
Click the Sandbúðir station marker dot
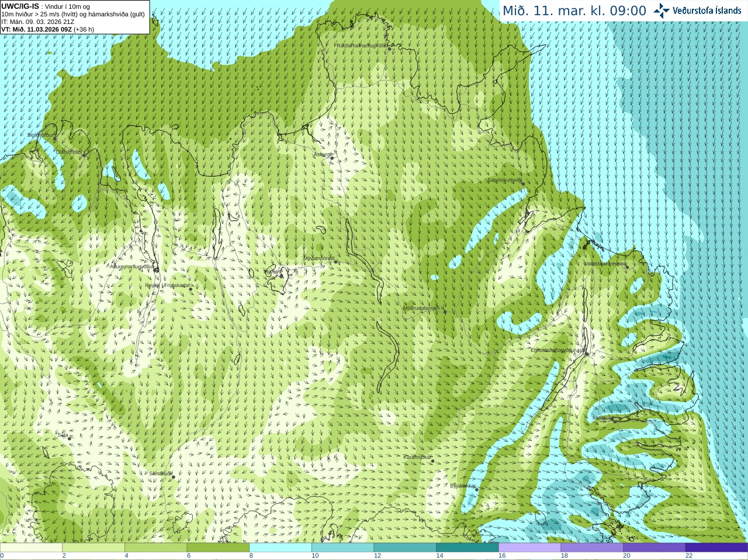point(173,477)
